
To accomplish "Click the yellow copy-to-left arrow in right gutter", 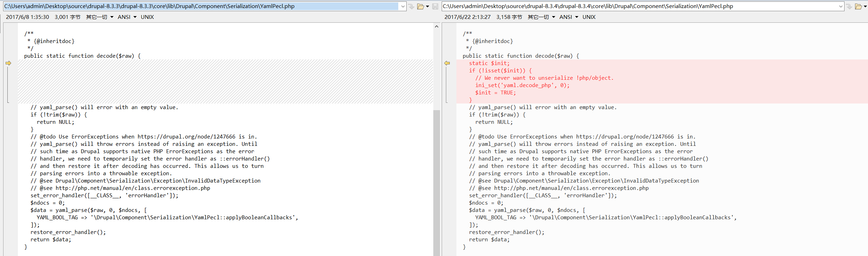I will 447,63.
